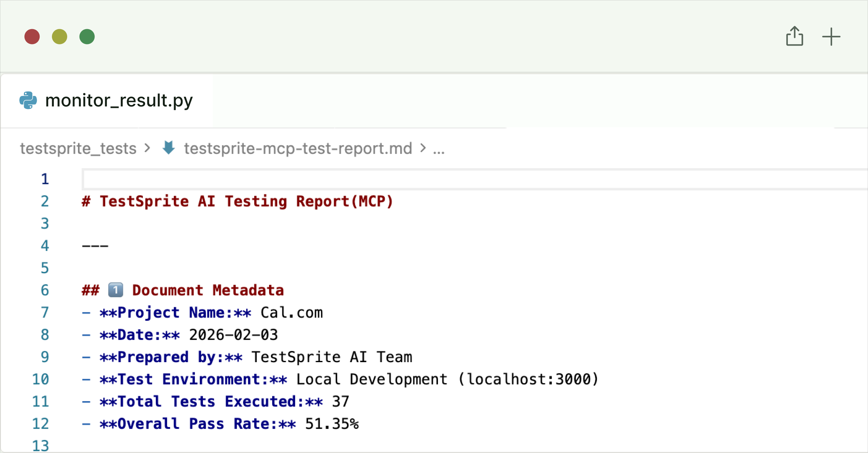The height and width of the screenshot is (453, 868).
Task: Click the '51.35%' pass rate value
Action: pos(332,424)
